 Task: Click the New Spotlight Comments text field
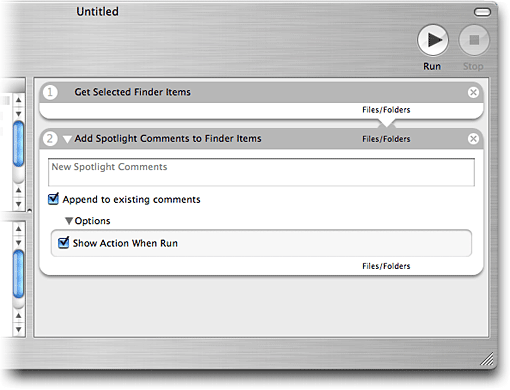click(261, 172)
